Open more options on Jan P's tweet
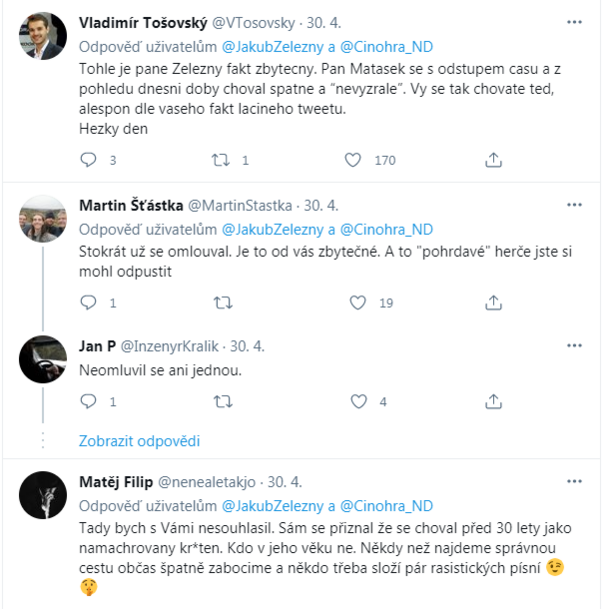608x609 pixels. (x=573, y=347)
